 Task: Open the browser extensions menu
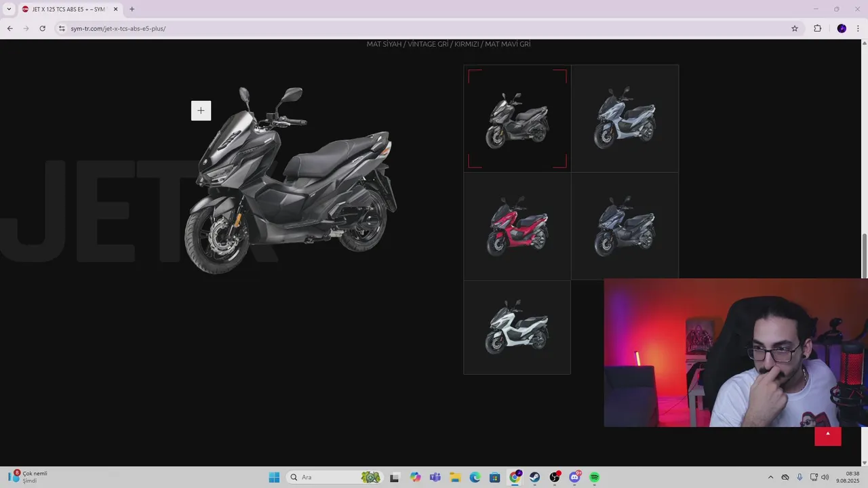(x=817, y=28)
